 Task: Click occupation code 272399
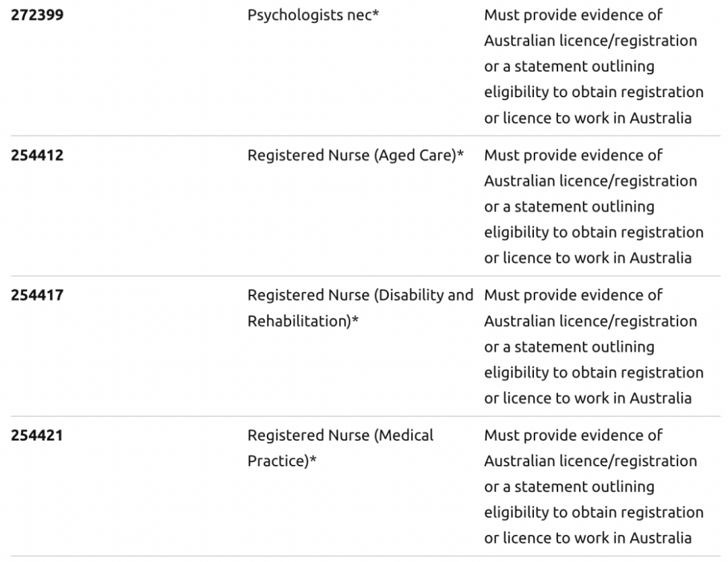(38, 15)
